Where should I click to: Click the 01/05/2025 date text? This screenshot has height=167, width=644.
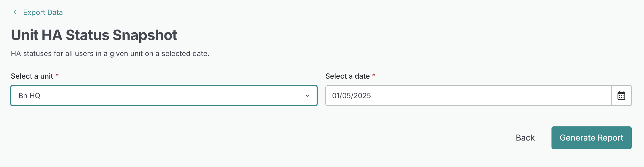(x=351, y=96)
